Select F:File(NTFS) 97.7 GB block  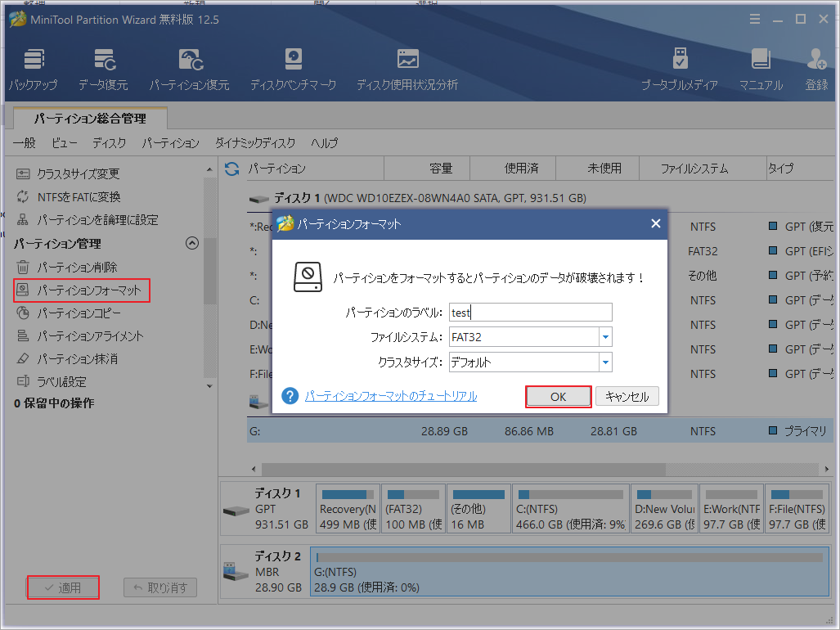coord(797,509)
